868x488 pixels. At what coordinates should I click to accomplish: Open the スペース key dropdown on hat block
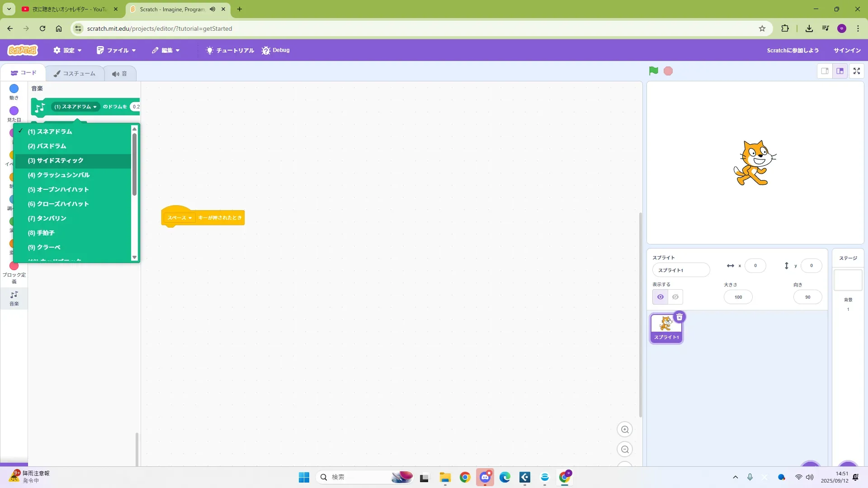(x=180, y=218)
